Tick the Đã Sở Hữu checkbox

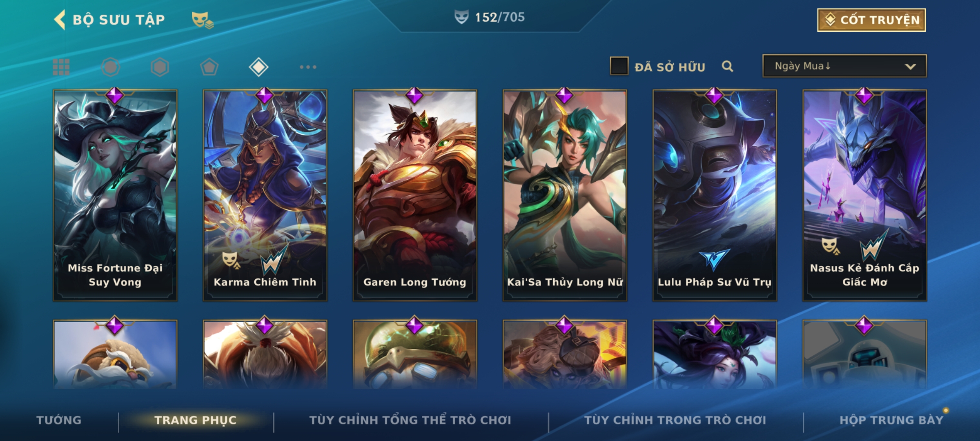[619, 66]
